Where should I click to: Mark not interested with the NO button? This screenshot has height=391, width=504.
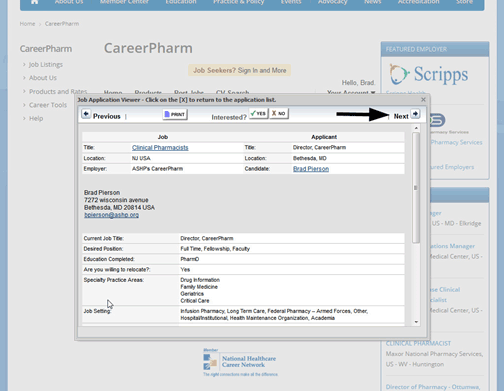pos(279,114)
